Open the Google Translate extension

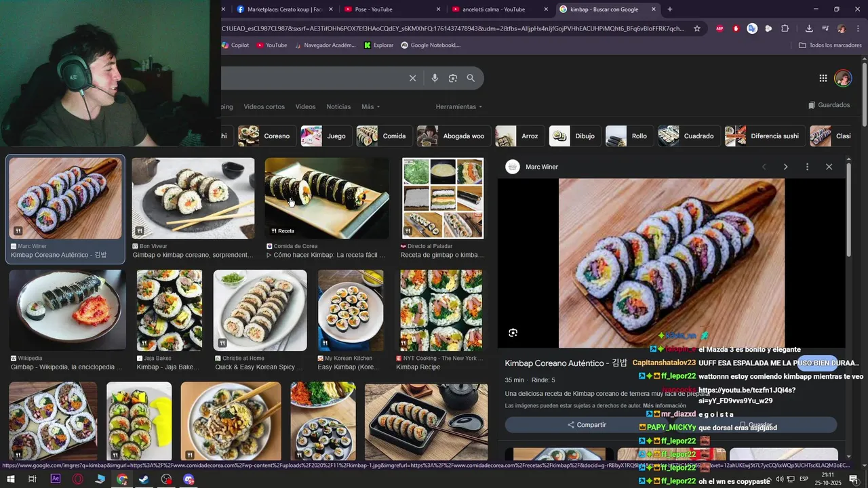(752, 28)
